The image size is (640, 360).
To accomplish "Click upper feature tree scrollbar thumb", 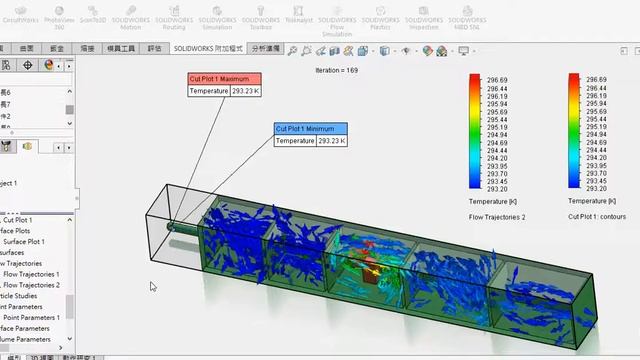I will coord(70,110).
